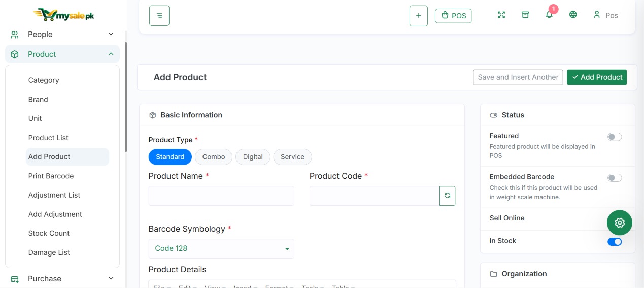The height and width of the screenshot is (288, 644).
Task: Generate product code with refresh icon
Action: [448, 196]
